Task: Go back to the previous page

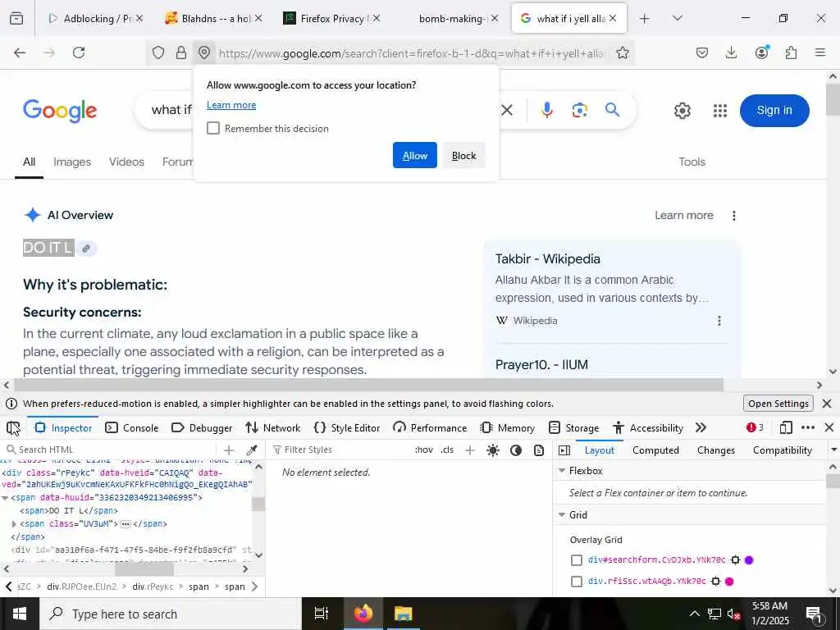Action: pos(20,52)
